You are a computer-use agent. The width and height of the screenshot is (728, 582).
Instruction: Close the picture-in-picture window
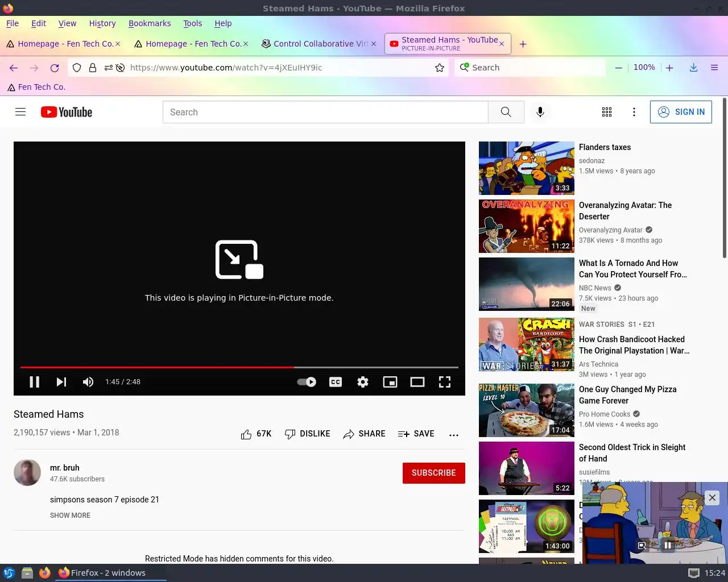712,498
